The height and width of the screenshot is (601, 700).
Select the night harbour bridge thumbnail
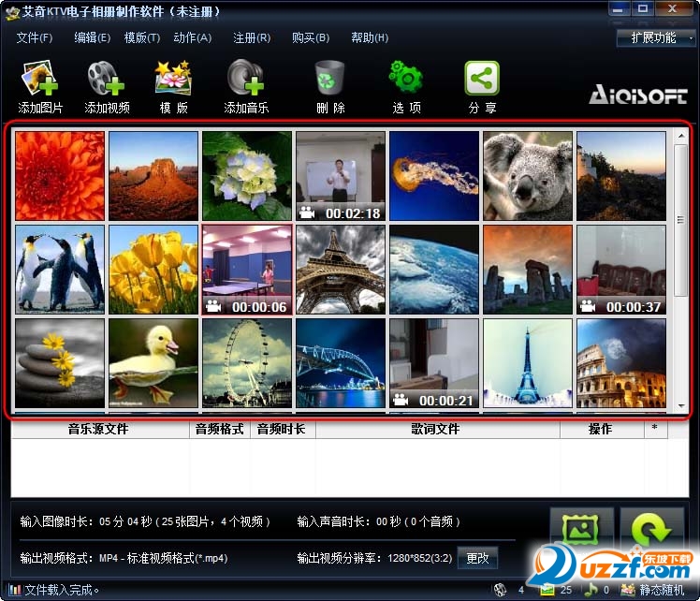[341, 363]
